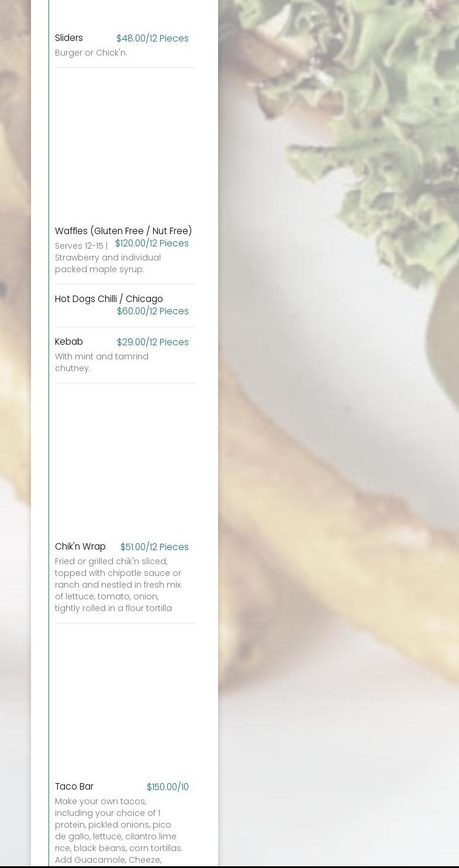
Task: Select the $60.00/12 Pieces hot dog price
Action: click(x=153, y=311)
